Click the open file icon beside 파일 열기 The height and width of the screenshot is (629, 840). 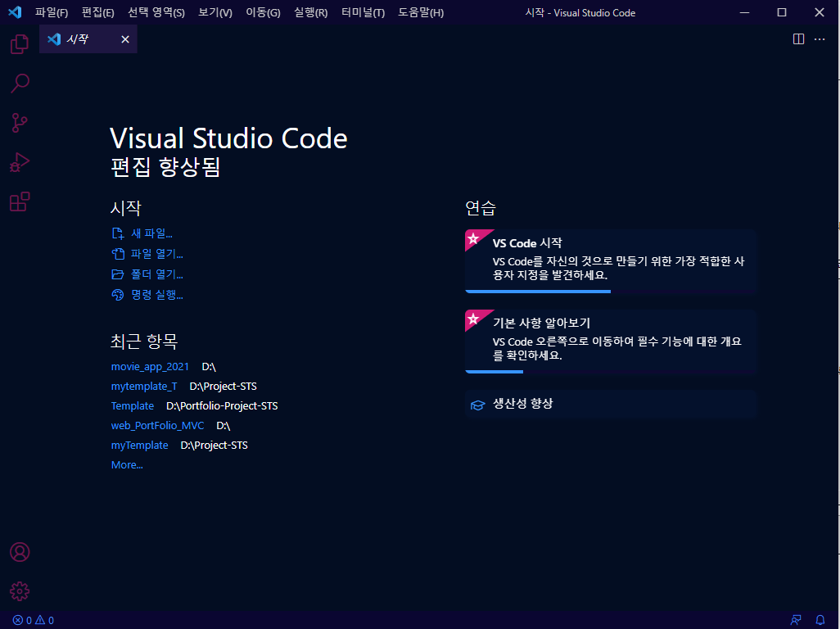point(117,254)
